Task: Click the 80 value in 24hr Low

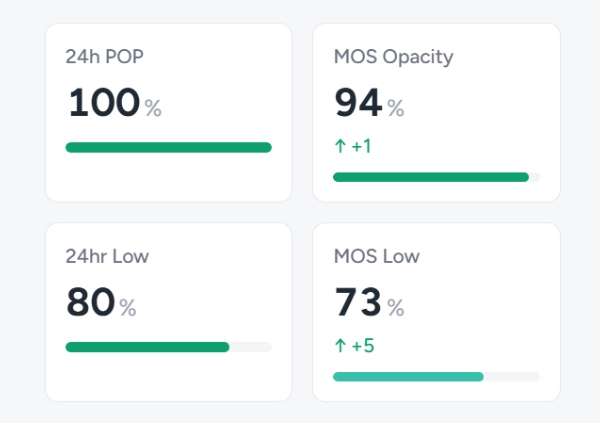Action: point(90,303)
